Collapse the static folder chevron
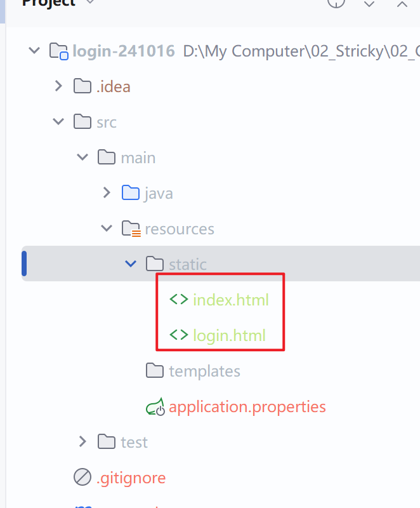Viewport: 420px width, 508px height. 131,264
